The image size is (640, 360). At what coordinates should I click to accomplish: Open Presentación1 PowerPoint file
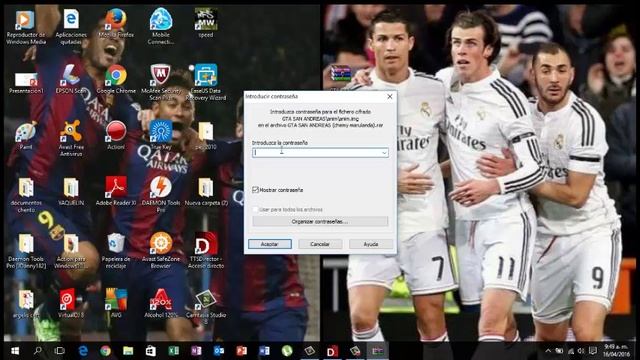coord(26,83)
